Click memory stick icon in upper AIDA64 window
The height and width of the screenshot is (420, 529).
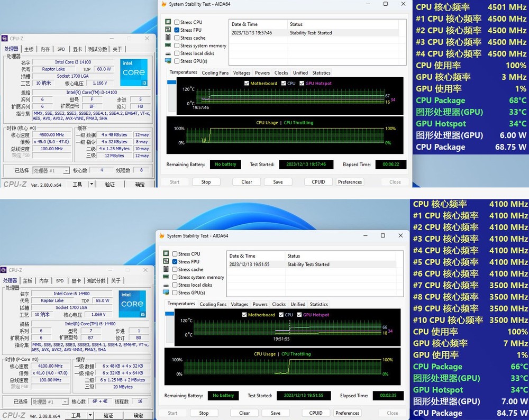coord(168,45)
